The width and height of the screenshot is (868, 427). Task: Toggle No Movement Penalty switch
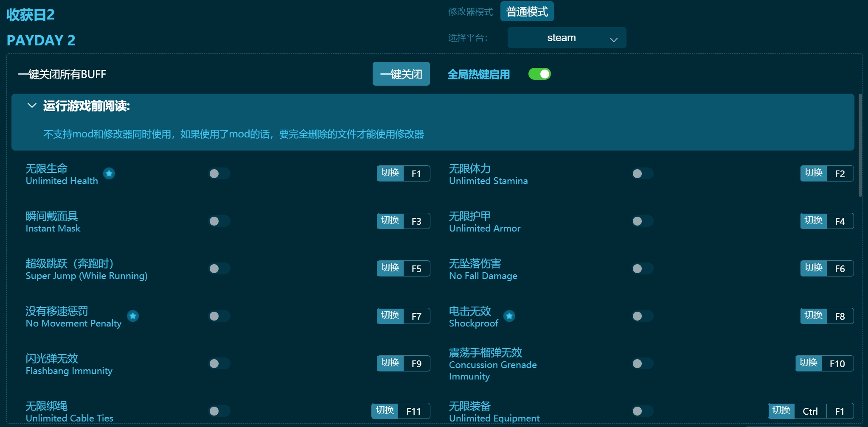click(219, 316)
